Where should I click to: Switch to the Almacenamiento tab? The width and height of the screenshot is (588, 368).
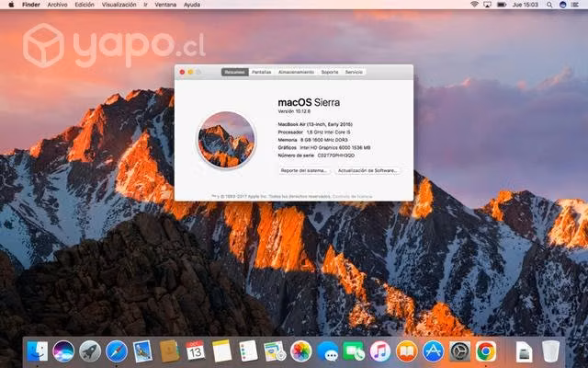(x=296, y=72)
